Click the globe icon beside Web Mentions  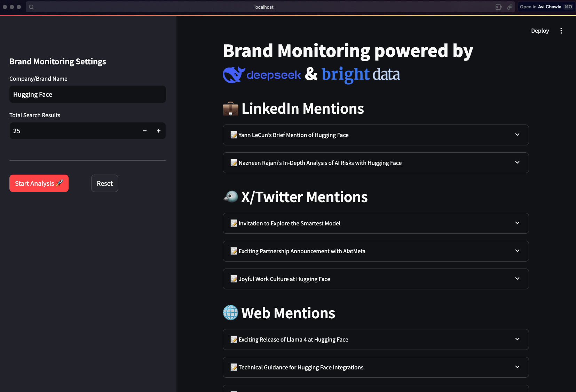(x=230, y=313)
